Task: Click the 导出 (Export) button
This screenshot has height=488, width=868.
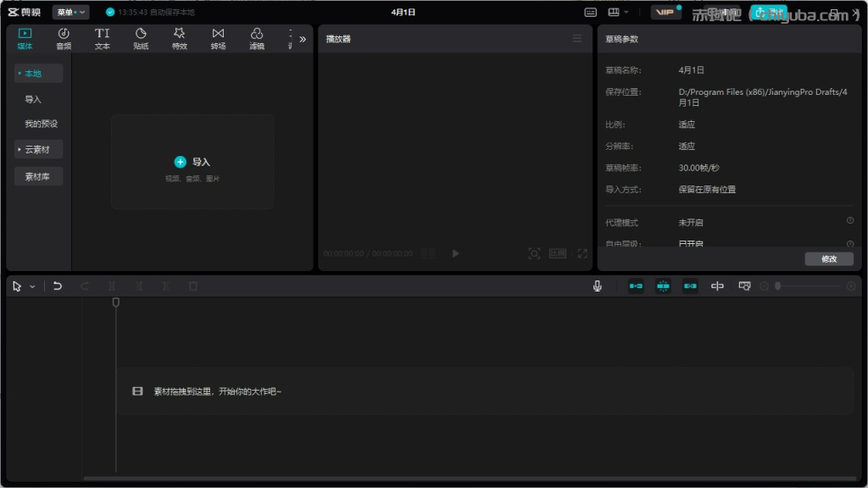Action: [767, 14]
